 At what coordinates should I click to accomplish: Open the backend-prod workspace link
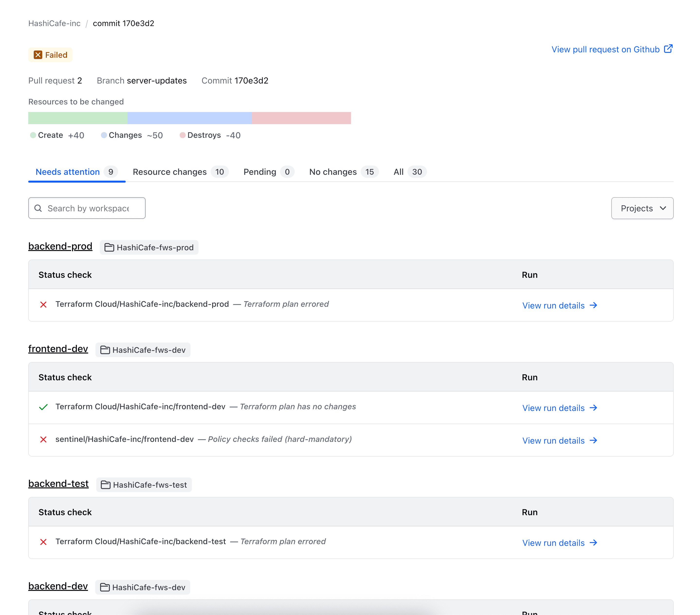point(60,246)
